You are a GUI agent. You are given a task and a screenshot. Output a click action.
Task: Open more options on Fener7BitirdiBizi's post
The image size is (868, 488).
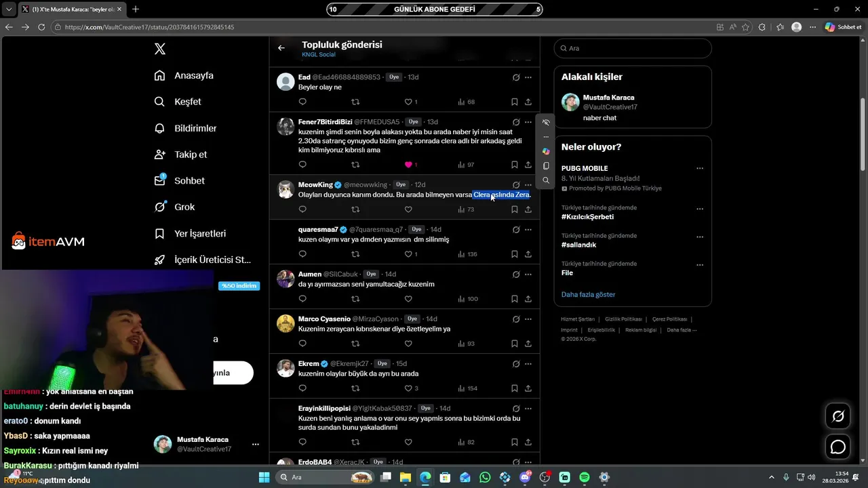(528, 122)
